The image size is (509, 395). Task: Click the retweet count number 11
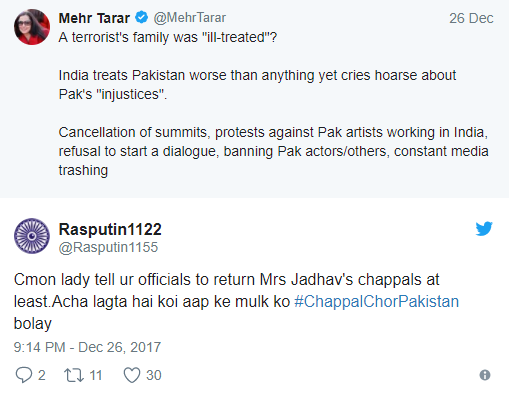[x=96, y=375]
